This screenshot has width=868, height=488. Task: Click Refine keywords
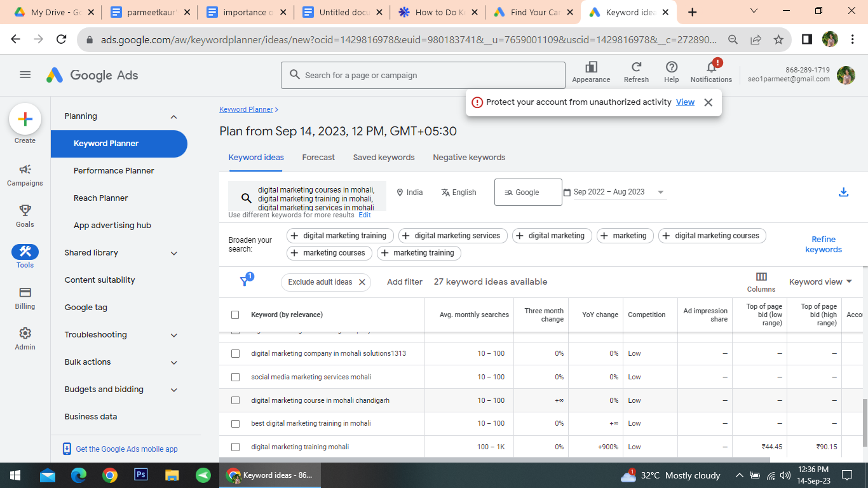pos(824,245)
